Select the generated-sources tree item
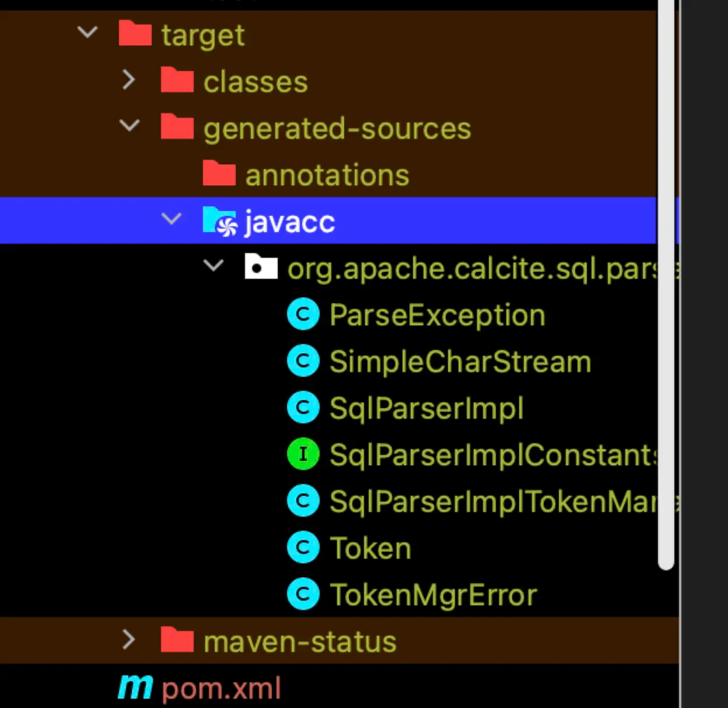The image size is (728, 708). point(337,128)
